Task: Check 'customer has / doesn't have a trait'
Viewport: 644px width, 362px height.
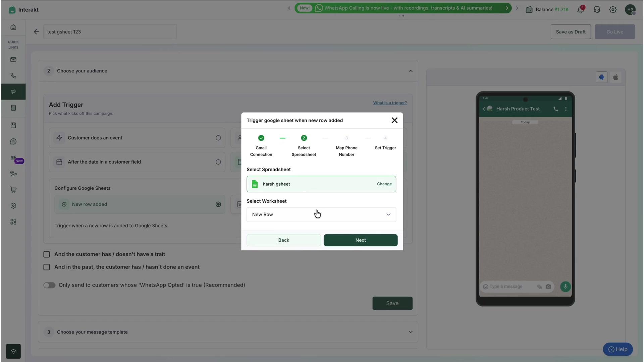Action: [x=47, y=254]
